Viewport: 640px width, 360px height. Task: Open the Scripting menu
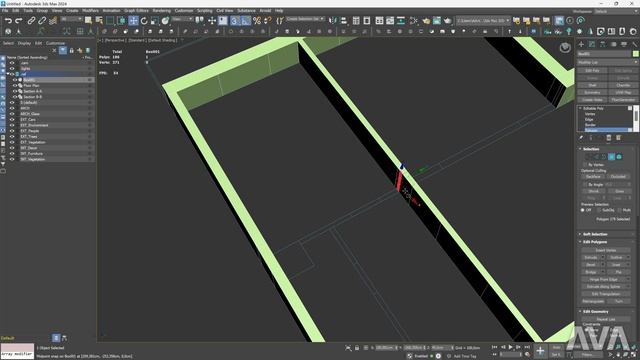click(x=204, y=11)
